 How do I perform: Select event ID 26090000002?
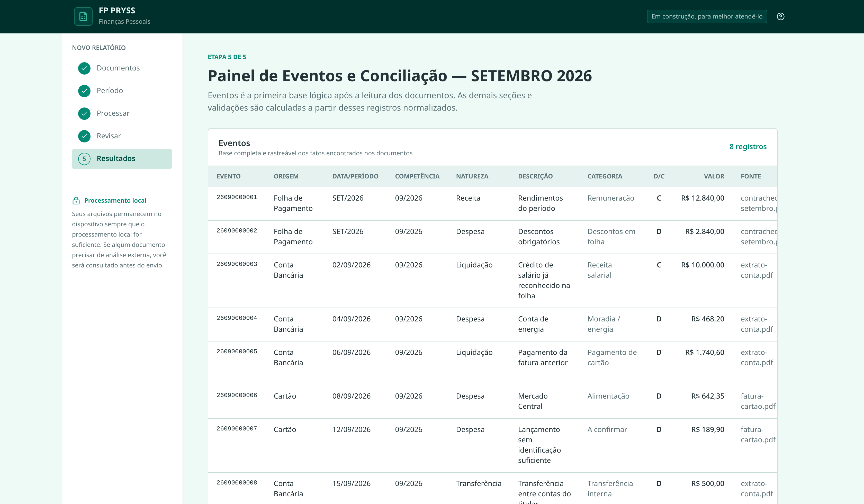(237, 231)
